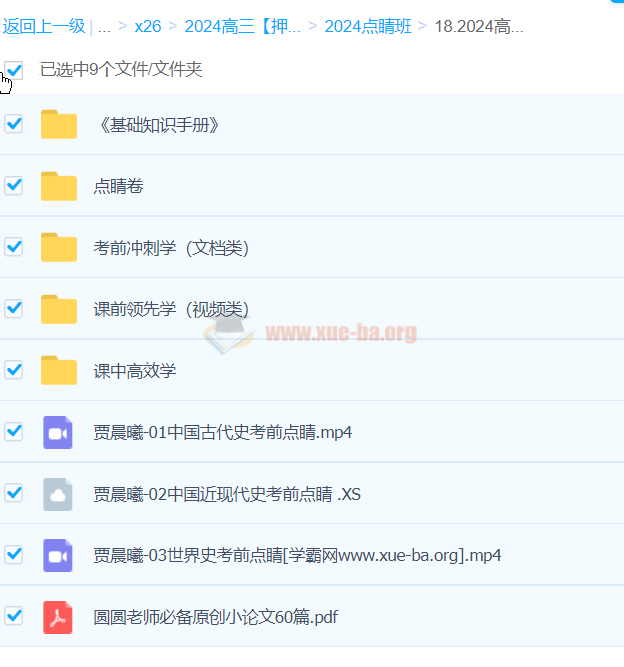The image size is (624, 667).
Task: Open the 2024点睛班 breadcrumb folder
Action: [x=367, y=27]
